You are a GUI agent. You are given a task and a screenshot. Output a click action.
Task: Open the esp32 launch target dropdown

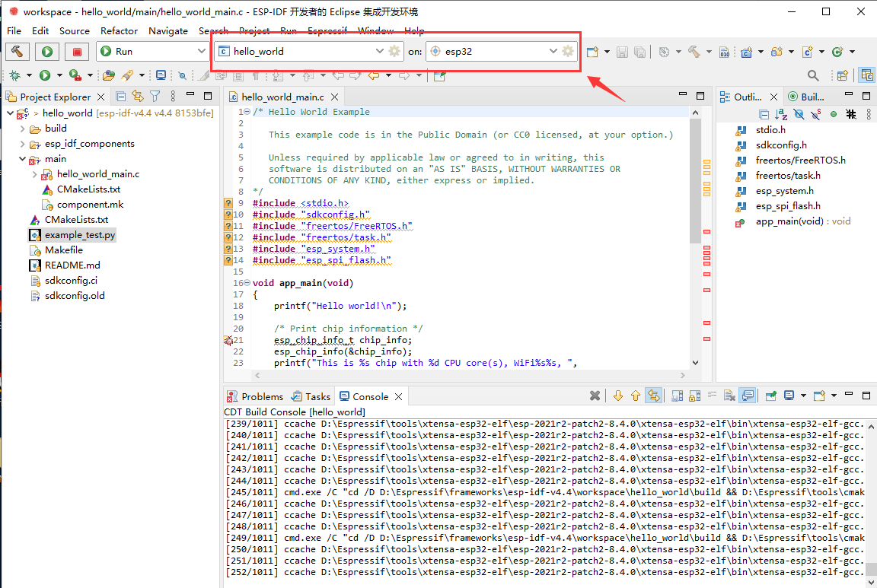tap(553, 51)
